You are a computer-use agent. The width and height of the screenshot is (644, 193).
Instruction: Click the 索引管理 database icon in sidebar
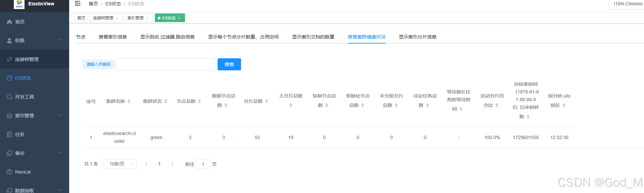click(9, 116)
